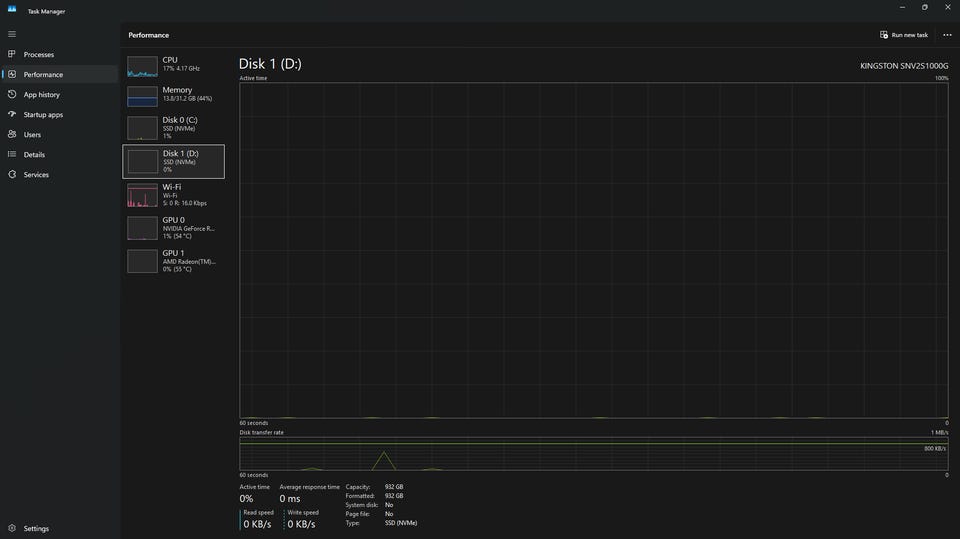The width and height of the screenshot is (960, 539).
Task: Select the GPU 0 graph thumbnail
Action: click(142, 228)
